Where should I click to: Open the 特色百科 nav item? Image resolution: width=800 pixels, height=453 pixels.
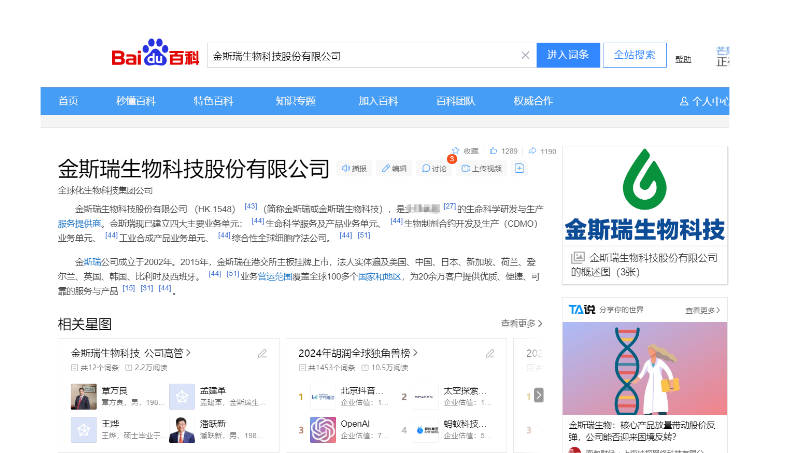[213, 101]
